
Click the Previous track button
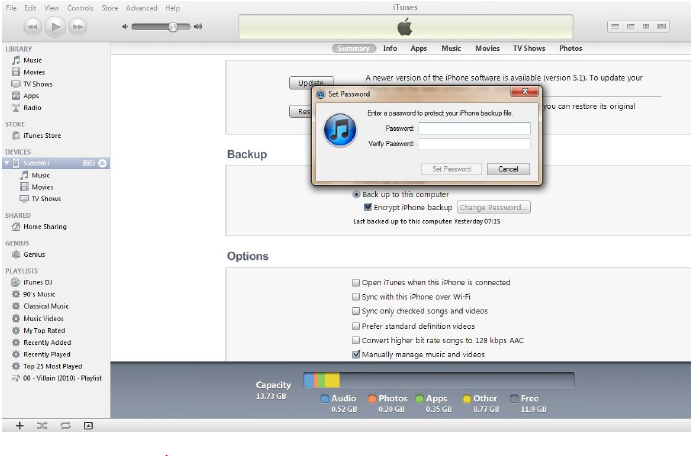pos(32,27)
